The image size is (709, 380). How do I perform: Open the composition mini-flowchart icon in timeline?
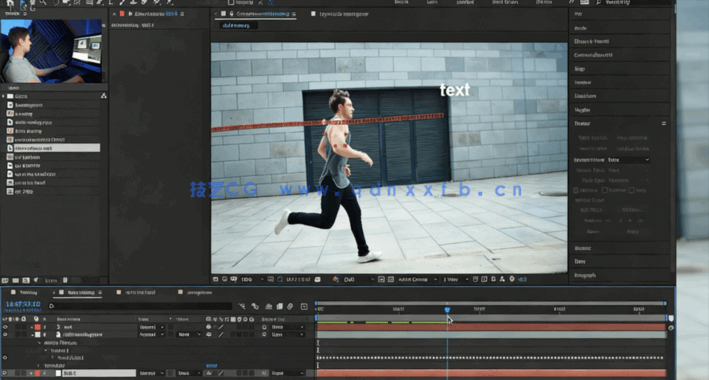242,306
